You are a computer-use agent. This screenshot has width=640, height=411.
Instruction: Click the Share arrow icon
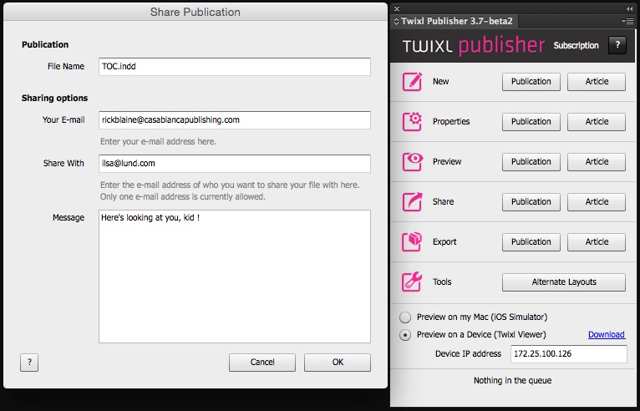pyautogui.click(x=412, y=201)
